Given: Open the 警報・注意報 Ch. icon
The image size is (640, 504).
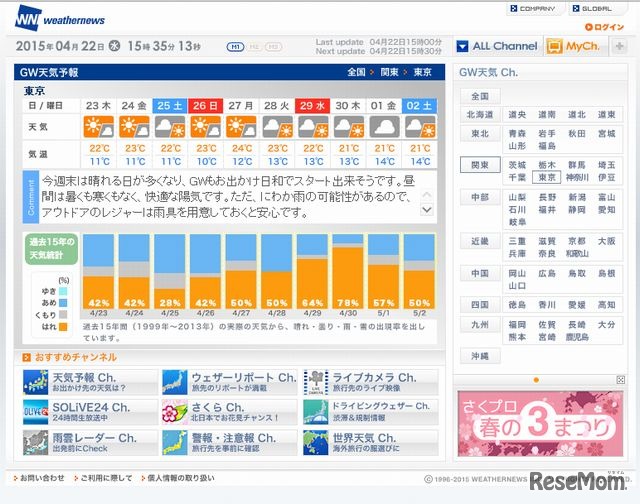Looking at the screenshot, I should pos(175,442).
